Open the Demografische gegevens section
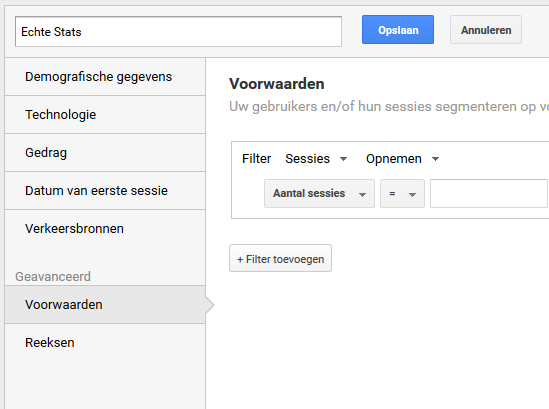Viewport: 549px width, 409px height. (105, 77)
